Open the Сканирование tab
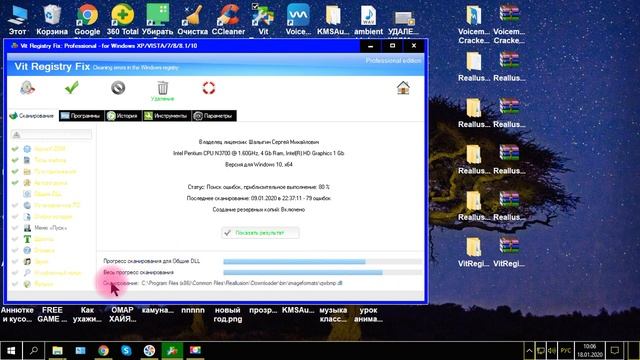 (32, 116)
